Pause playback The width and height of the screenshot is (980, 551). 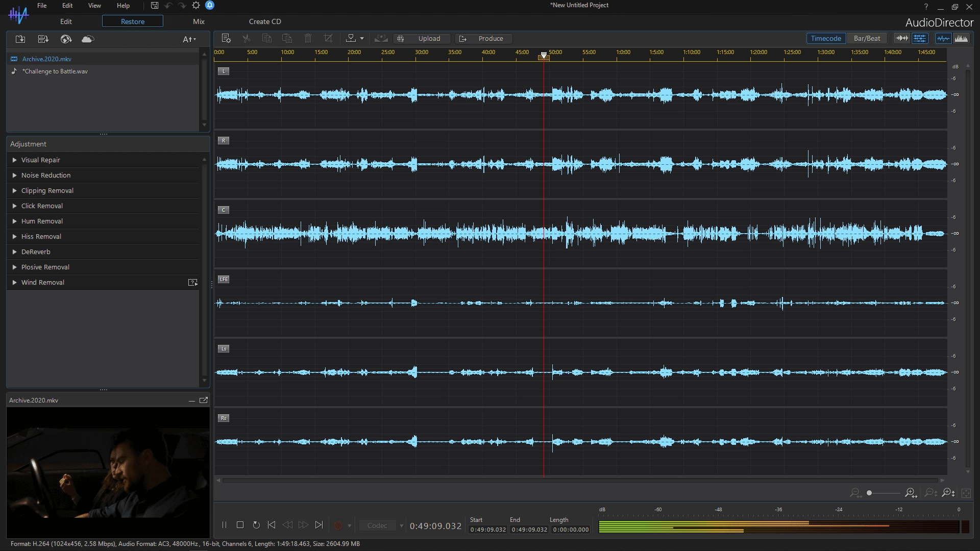224,525
